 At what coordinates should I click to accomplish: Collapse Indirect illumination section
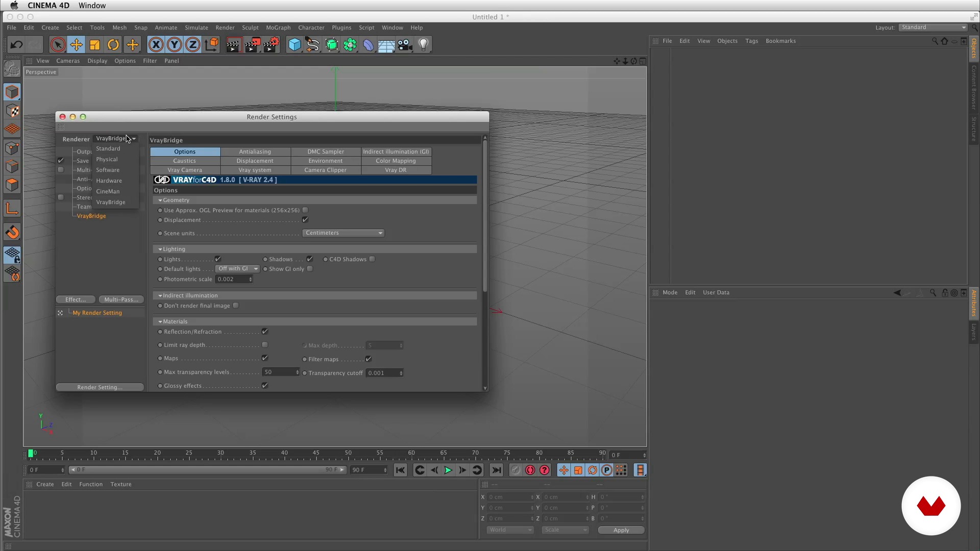(x=160, y=296)
